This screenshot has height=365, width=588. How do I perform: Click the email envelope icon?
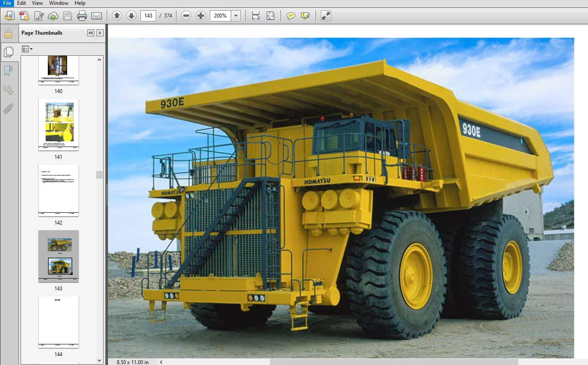(97, 16)
